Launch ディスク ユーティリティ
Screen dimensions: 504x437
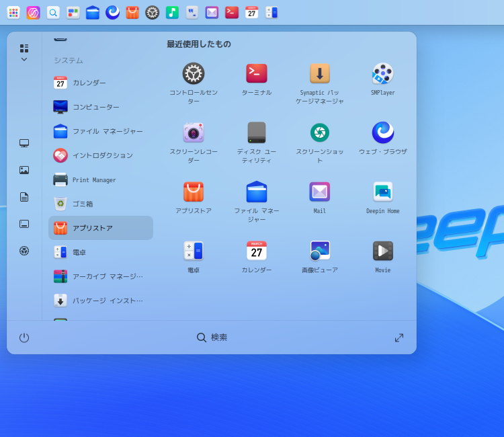point(257,133)
